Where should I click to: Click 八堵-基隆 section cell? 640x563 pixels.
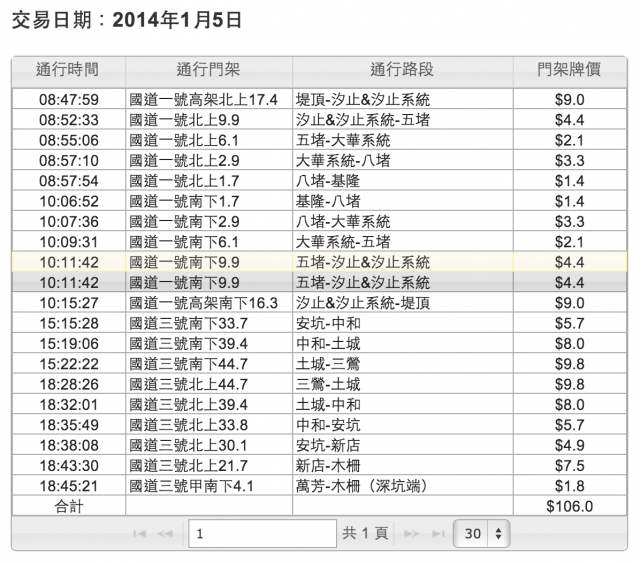(403, 181)
